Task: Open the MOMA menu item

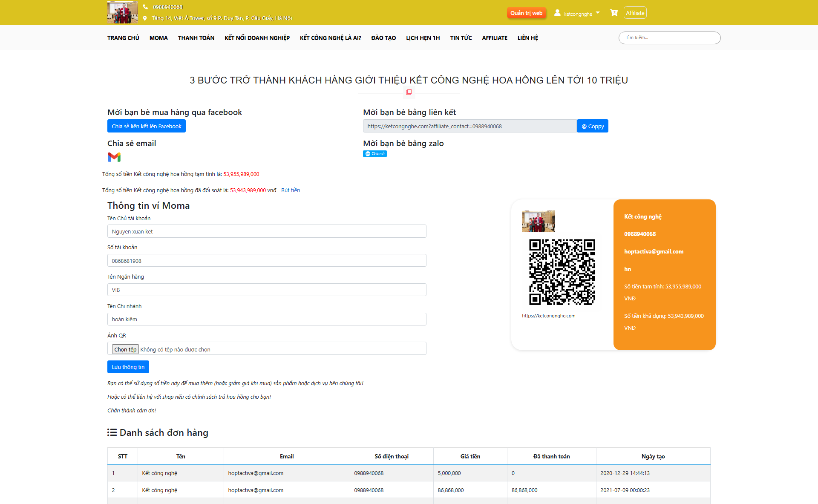Action: (x=158, y=38)
